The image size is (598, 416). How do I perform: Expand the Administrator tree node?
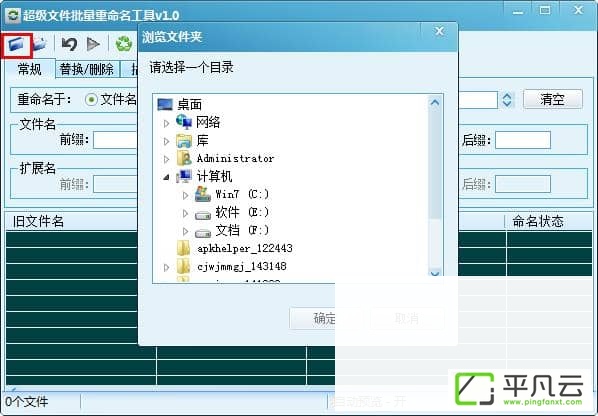click(166, 159)
